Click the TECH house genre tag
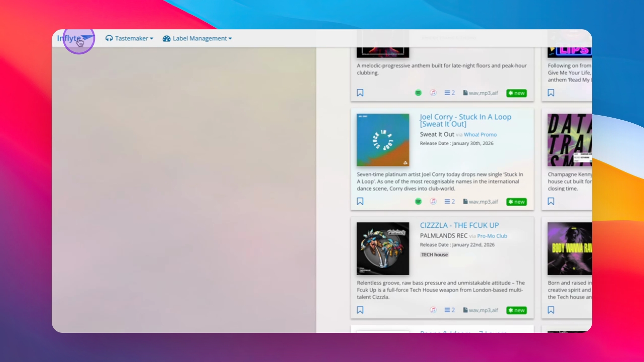The image size is (644, 362). [x=435, y=255]
